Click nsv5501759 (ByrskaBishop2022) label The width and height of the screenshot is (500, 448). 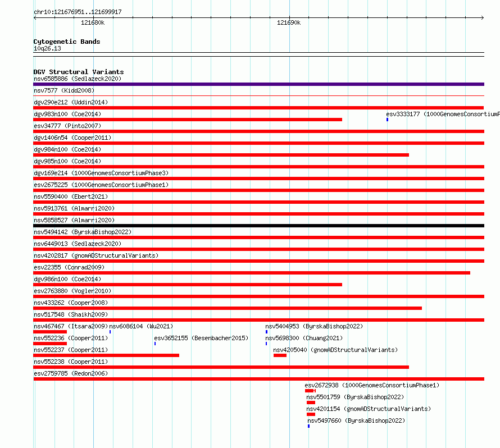[x=355, y=397]
